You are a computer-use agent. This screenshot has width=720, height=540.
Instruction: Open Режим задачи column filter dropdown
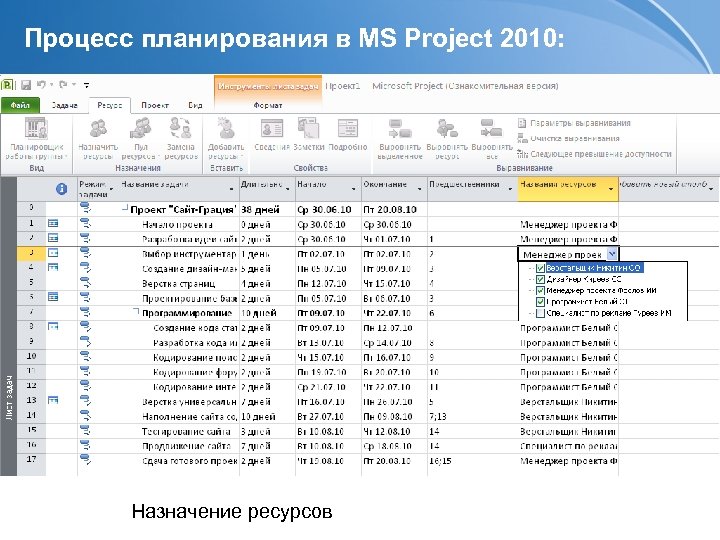[111, 189]
